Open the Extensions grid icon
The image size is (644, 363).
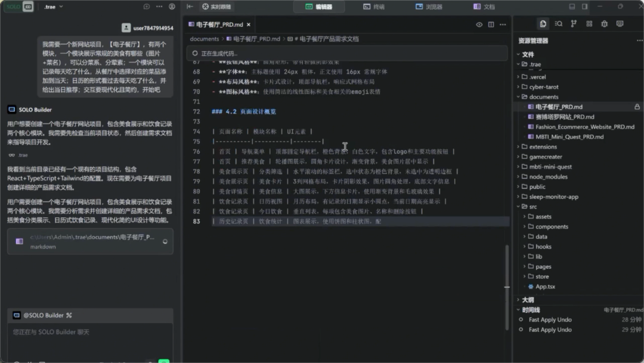tap(589, 24)
